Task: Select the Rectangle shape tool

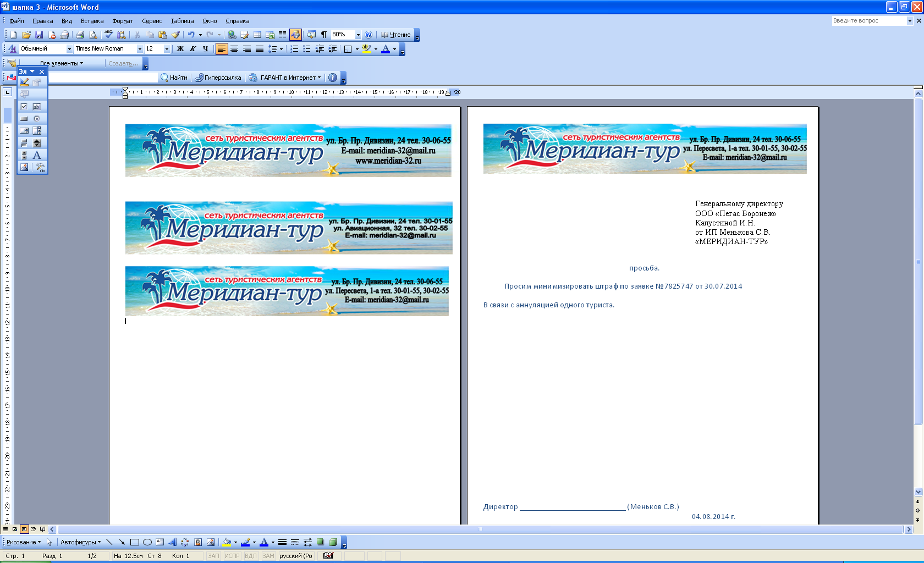Action: point(134,542)
